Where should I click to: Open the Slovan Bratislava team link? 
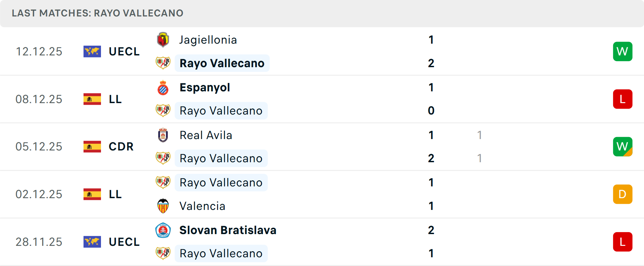point(228,230)
